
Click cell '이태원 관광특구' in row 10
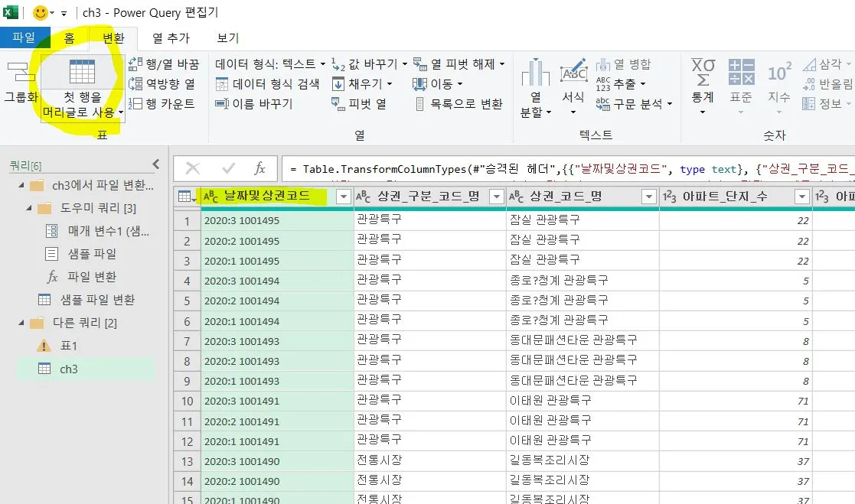click(x=583, y=401)
